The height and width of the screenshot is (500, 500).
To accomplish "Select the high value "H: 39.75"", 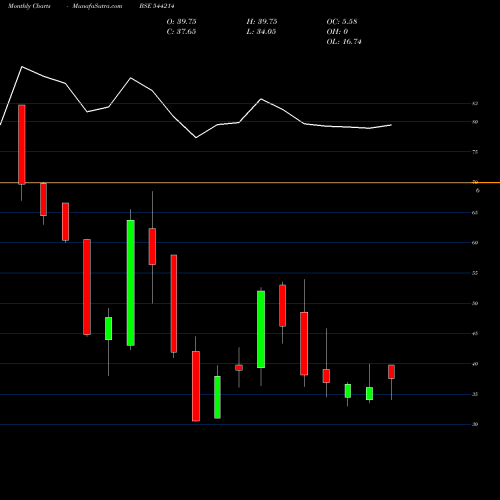I will point(262,22).
